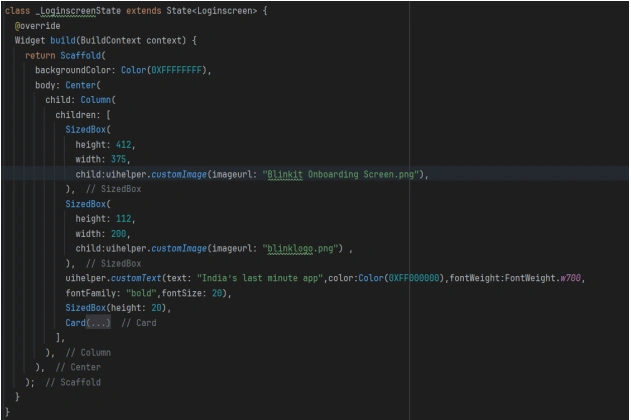Place cursor on width value 375
The image size is (631, 420).
124,158
